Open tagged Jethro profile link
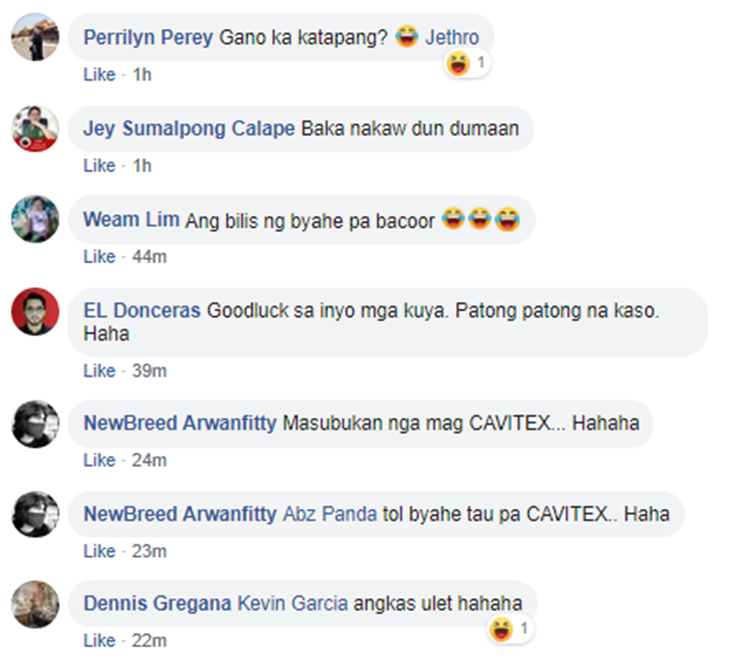Screen dimensions: 750x662 (452, 37)
